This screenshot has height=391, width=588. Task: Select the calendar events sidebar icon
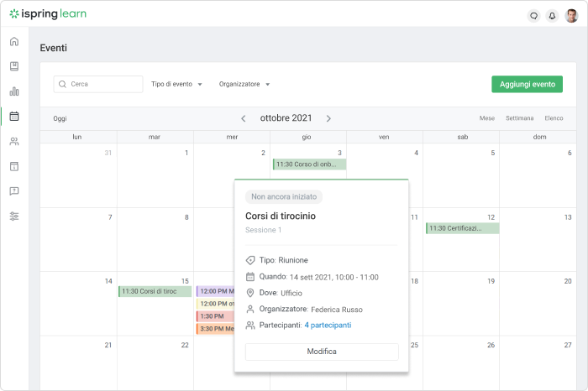[14, 117]
